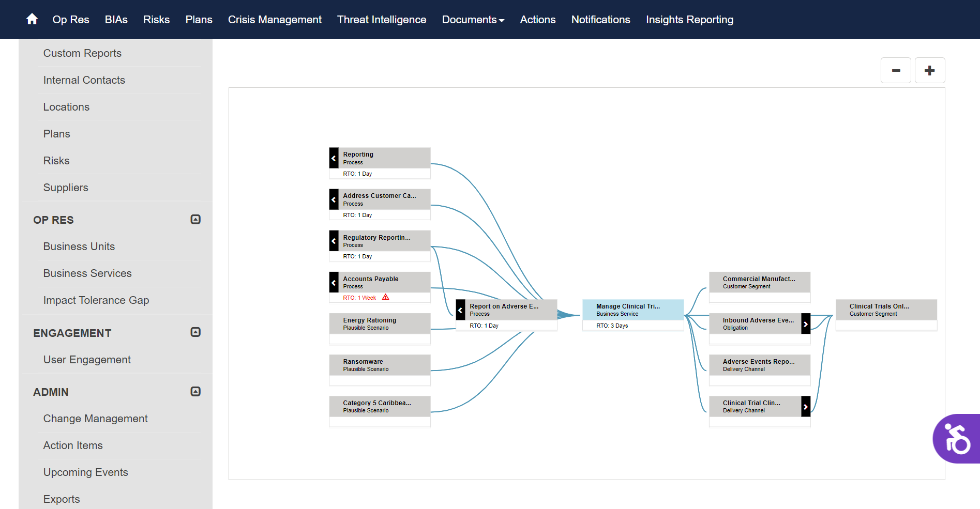Open the Impact Tolerance Gap page
The width and height of the screenshot is (980, 509).
pyautogui.click(x=96, y=300)
